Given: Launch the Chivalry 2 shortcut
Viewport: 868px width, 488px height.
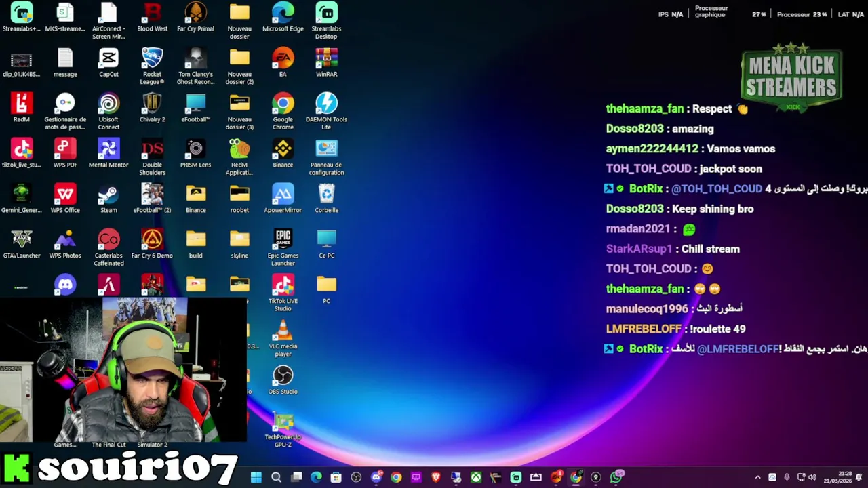Looking at the screenshot, I should (x=152, y=108).
